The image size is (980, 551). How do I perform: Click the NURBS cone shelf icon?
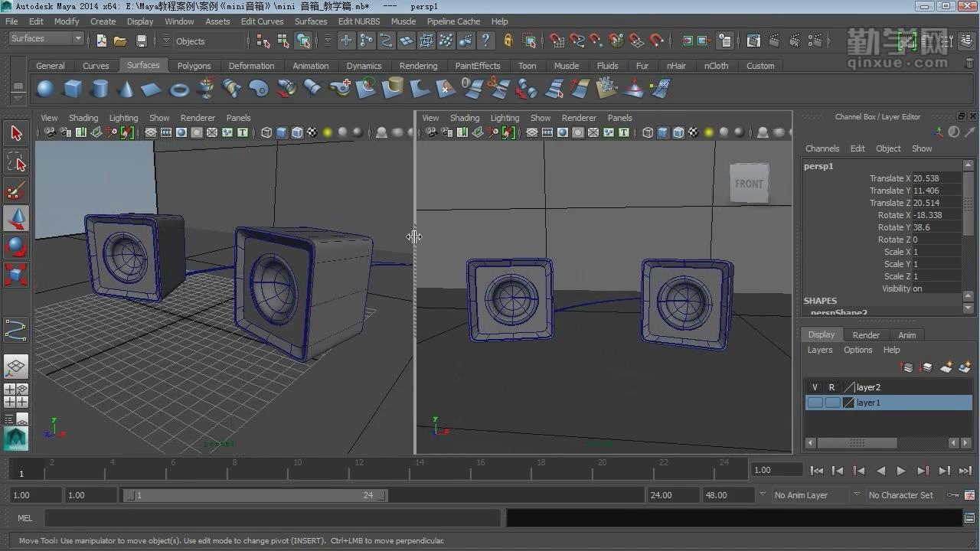126,90
